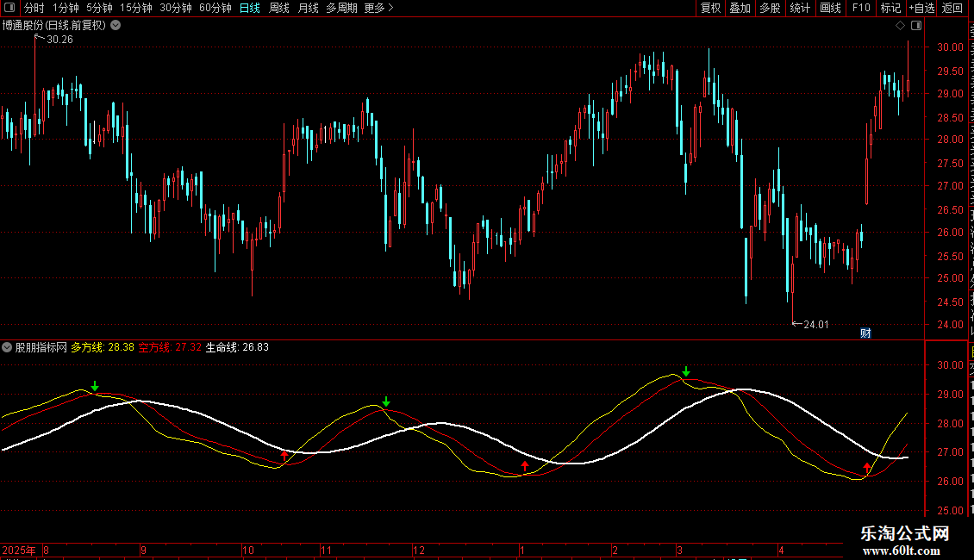Click month 12 on the time axis

tap(419, 550)
